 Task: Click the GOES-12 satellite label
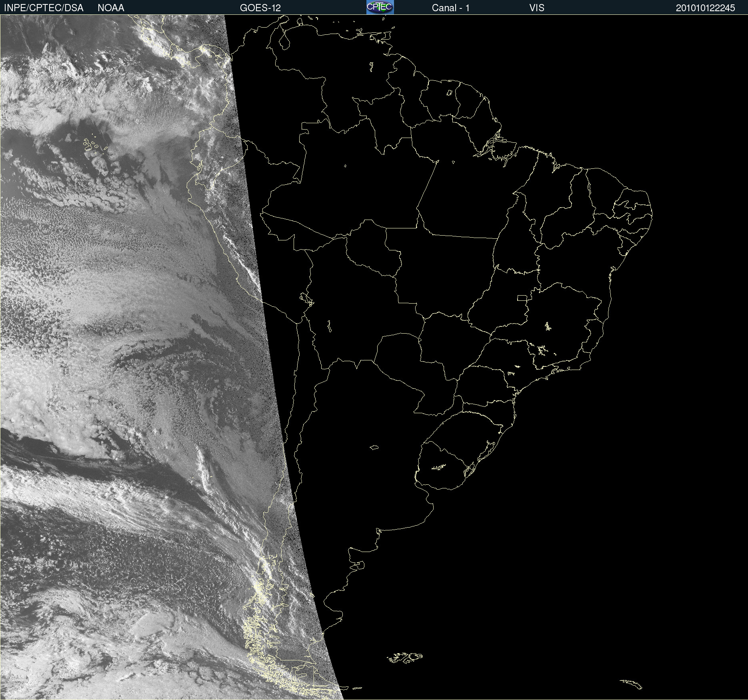tap(260, 8)
